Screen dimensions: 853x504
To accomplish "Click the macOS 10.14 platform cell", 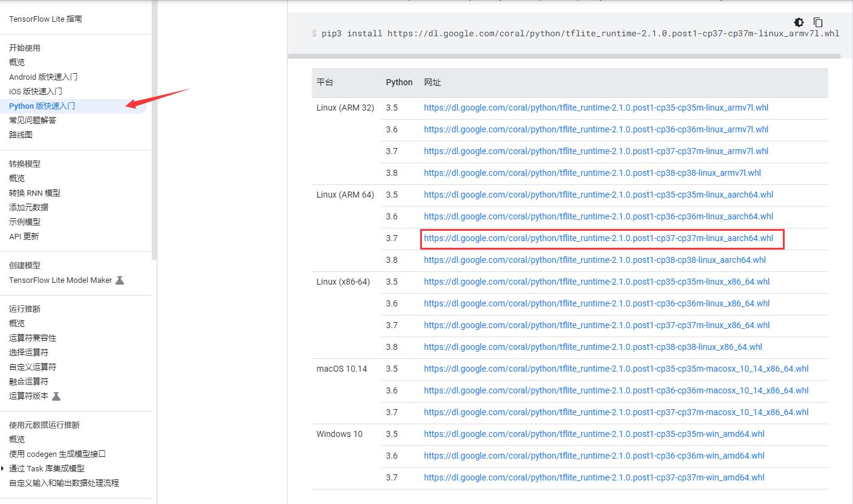I will 342,369.
